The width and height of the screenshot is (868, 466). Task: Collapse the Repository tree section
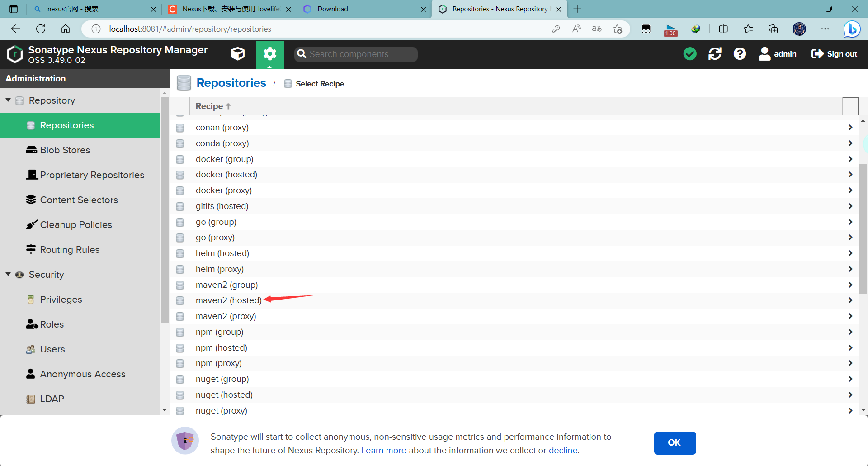[x=8, y=100]
